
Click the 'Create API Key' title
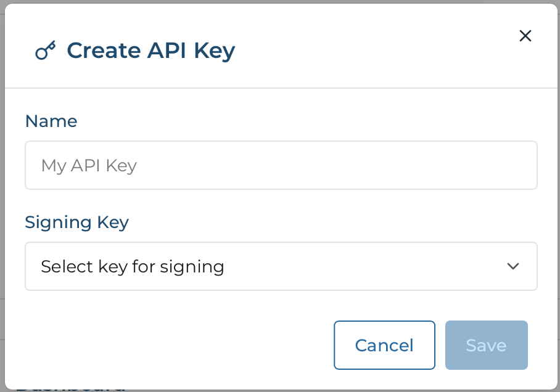(150, 51)
